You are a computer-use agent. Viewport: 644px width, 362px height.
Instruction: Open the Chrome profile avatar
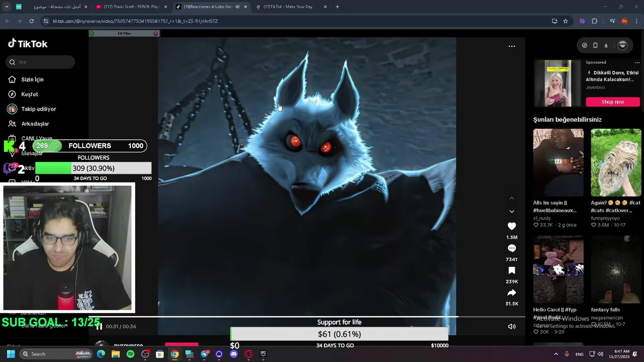coord(624,21)
